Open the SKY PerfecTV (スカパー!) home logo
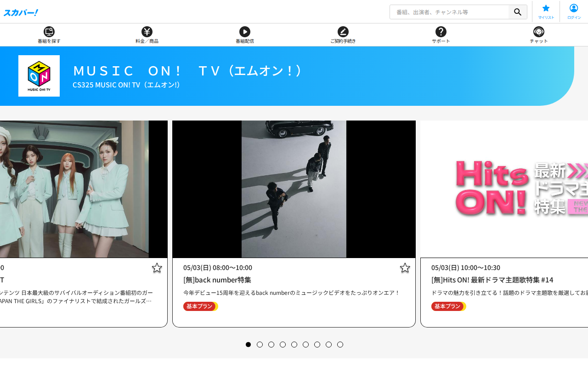Image resolution: width=588 pixels, height=368 pixels. click(x=21, y=12)
